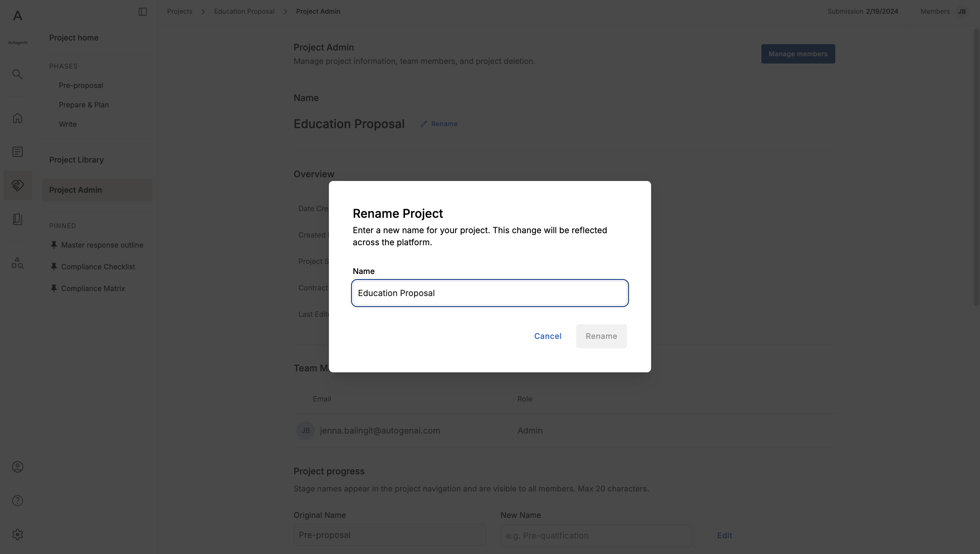This screenshot has width=980, height=554.
Task: Select the Write phase
Action: 68,124
